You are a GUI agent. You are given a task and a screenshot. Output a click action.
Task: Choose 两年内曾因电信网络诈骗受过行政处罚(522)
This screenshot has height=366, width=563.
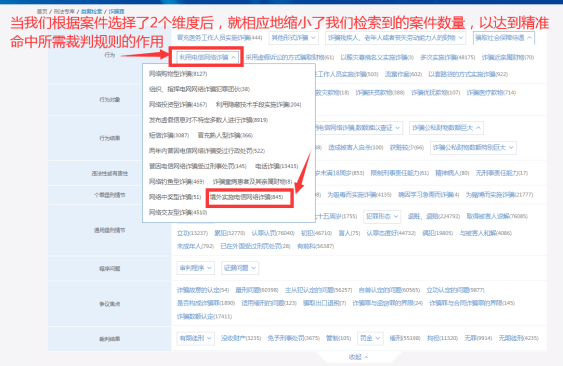(x=207, y=151)
